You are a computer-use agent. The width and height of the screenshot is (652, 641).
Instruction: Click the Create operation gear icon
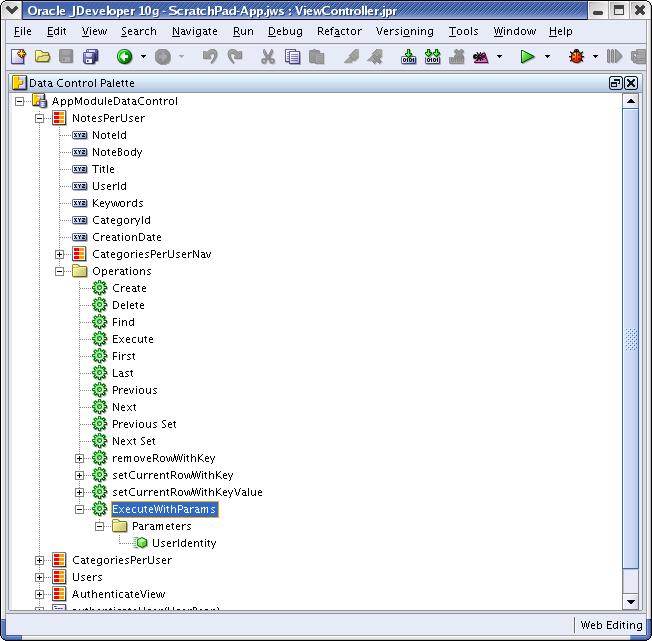pyautogui.click(x=99, y=288)
